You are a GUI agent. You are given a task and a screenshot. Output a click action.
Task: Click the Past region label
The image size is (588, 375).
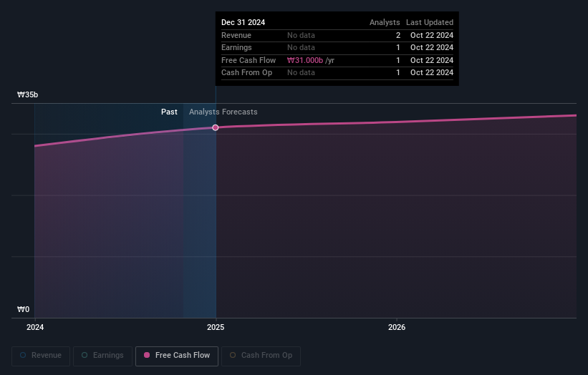[169, 112]
